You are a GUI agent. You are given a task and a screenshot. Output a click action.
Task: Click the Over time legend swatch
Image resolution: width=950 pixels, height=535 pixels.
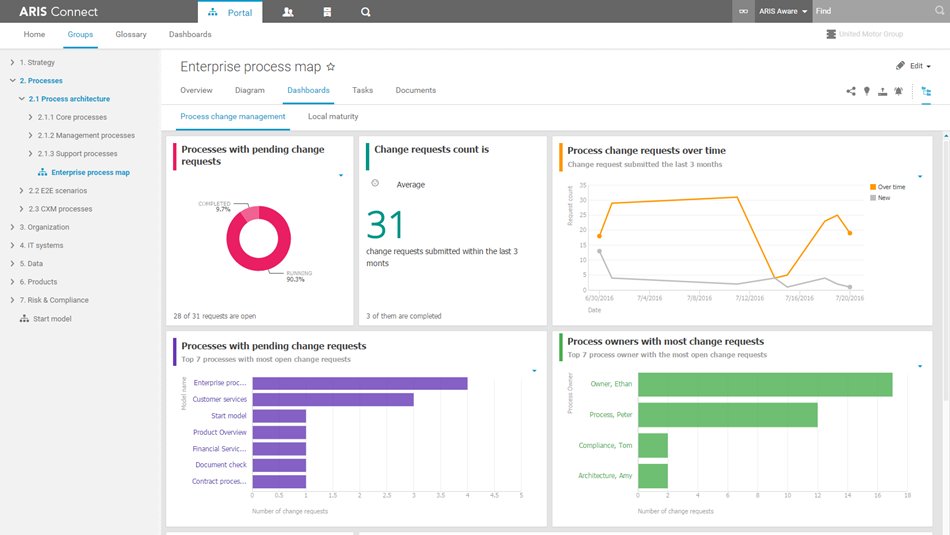click(873, 187)
